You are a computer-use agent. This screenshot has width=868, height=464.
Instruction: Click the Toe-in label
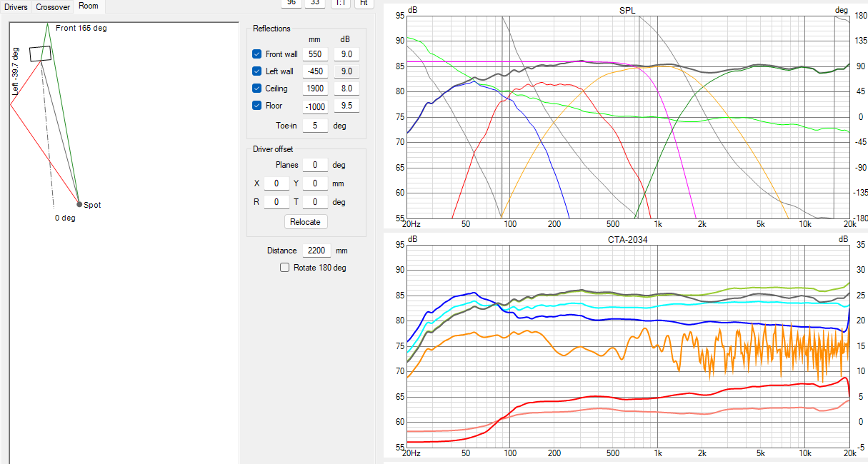(x=286, y=126)
